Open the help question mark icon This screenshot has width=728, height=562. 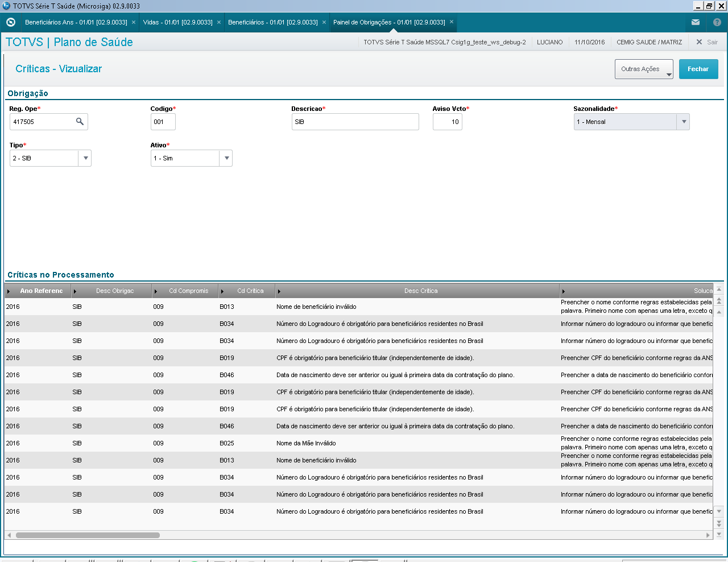(717, 22)
